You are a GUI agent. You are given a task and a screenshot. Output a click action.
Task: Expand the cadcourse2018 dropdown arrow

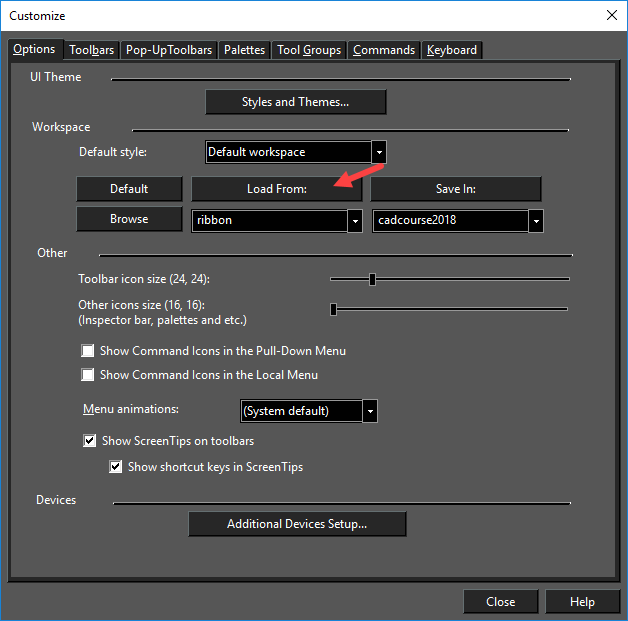pos(536,221)
